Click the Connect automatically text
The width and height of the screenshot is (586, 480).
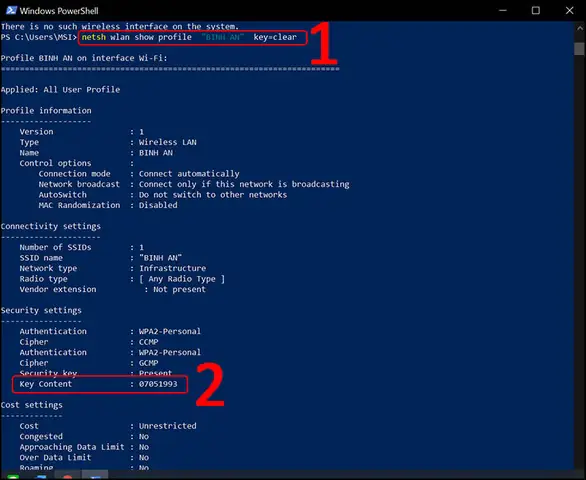click(x=189, y=174)
